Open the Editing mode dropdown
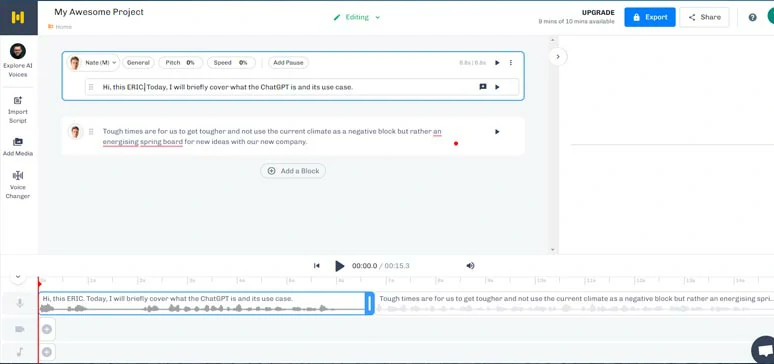774x364 pixels. click(357, 17)
